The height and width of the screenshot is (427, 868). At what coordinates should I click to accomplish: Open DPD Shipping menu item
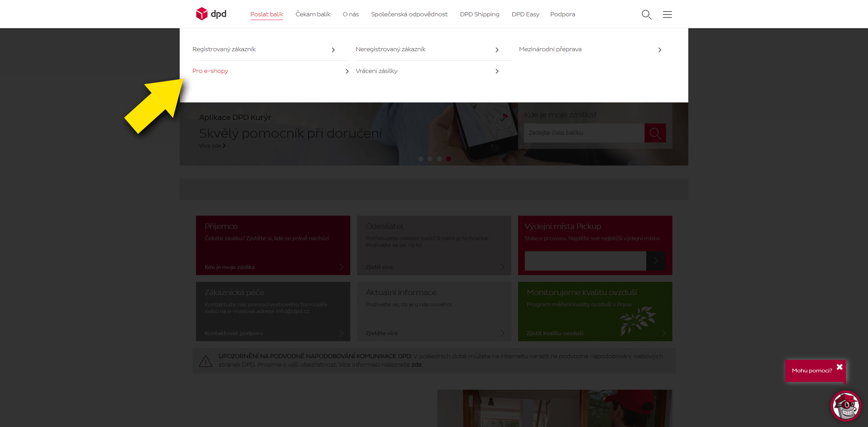pyautogui.click(x=479, y=14)
